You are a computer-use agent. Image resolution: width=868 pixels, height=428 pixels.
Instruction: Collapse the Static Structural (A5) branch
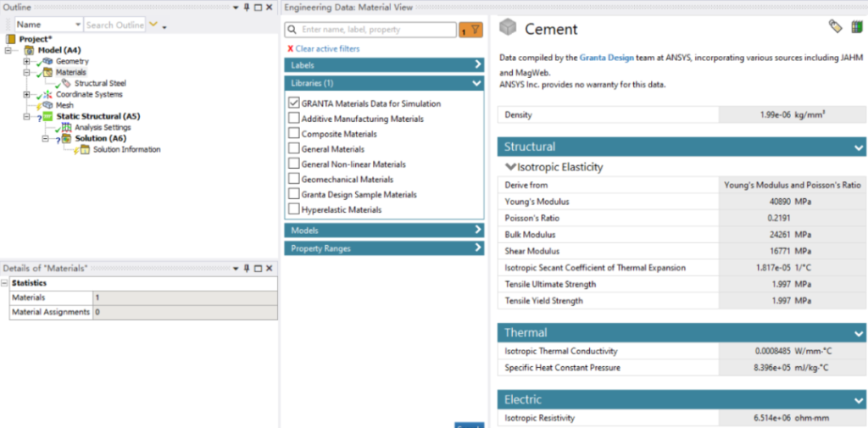pyautogui.click(x=28, y=116)
